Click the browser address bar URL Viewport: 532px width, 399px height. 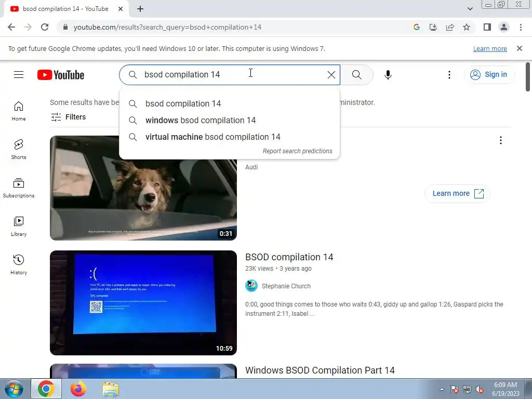(x=167, y=27)
